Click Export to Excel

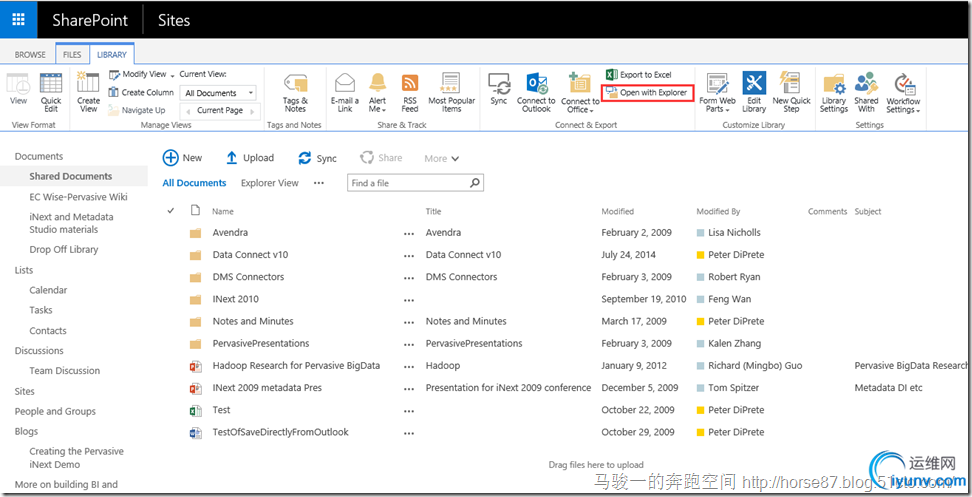[638, 74]
